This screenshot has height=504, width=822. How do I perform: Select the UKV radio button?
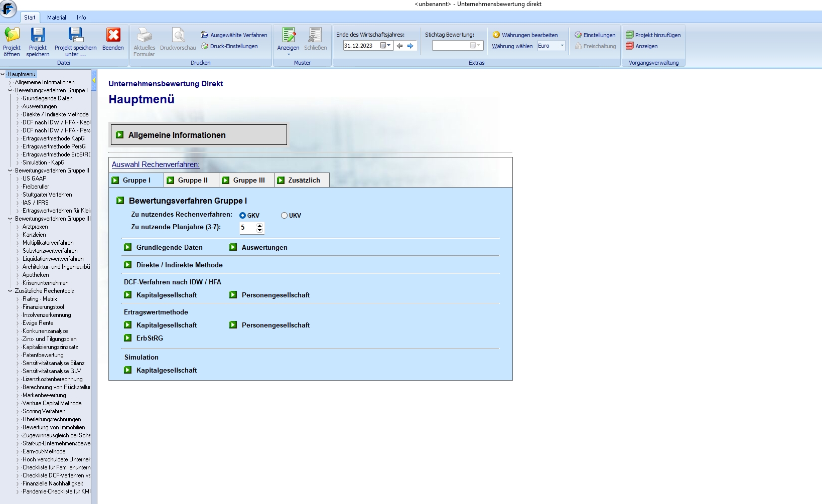click(284, 216)
